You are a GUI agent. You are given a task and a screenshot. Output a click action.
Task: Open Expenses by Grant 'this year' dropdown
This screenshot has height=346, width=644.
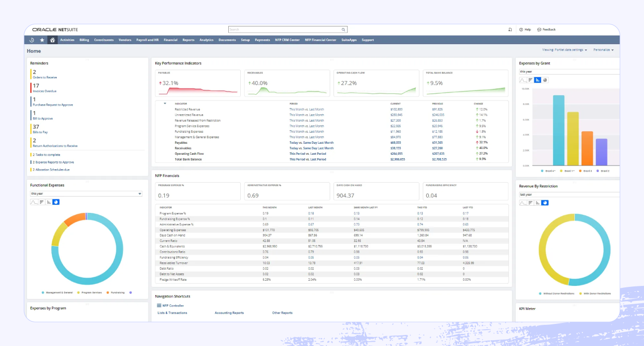tap(569, 72)
